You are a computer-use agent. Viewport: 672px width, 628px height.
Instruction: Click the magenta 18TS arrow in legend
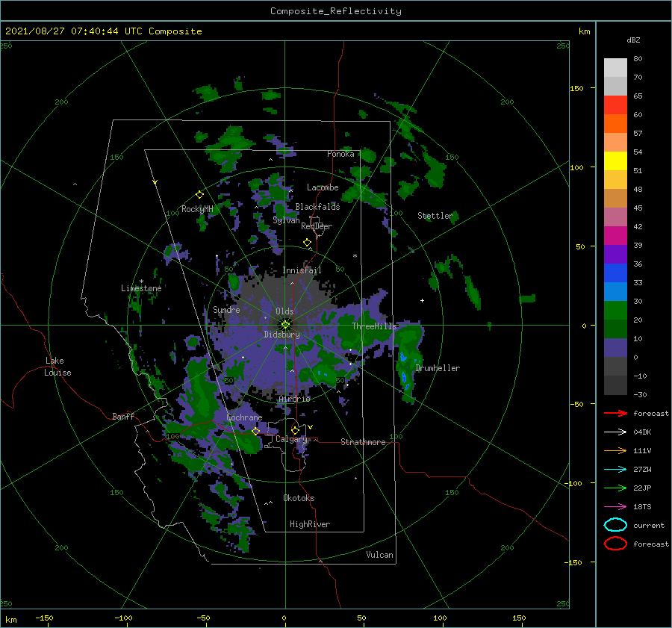pos(615,507)
